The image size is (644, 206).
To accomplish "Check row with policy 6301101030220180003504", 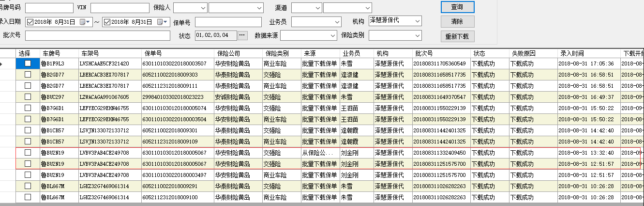I will pos(28,119).
